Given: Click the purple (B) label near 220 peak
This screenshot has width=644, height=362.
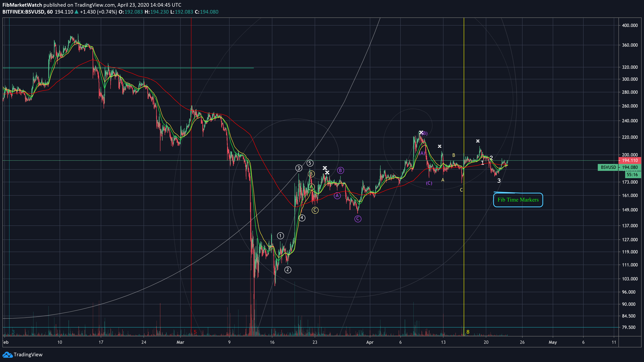Looking at the screenshot, I should point(425,133).
